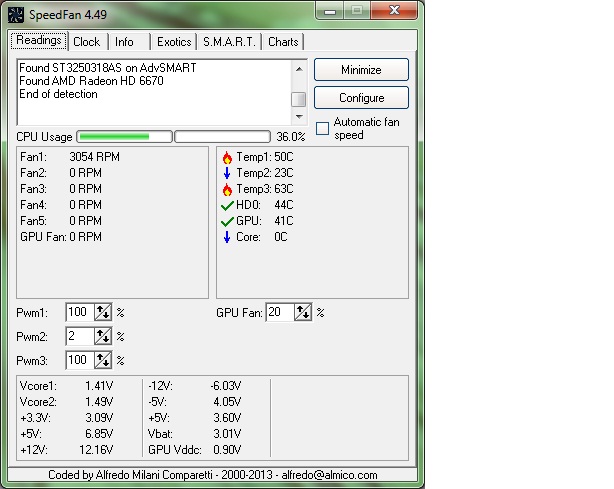
Task: Click the Vbat 3.01V reading
Action: pos(195,434)
